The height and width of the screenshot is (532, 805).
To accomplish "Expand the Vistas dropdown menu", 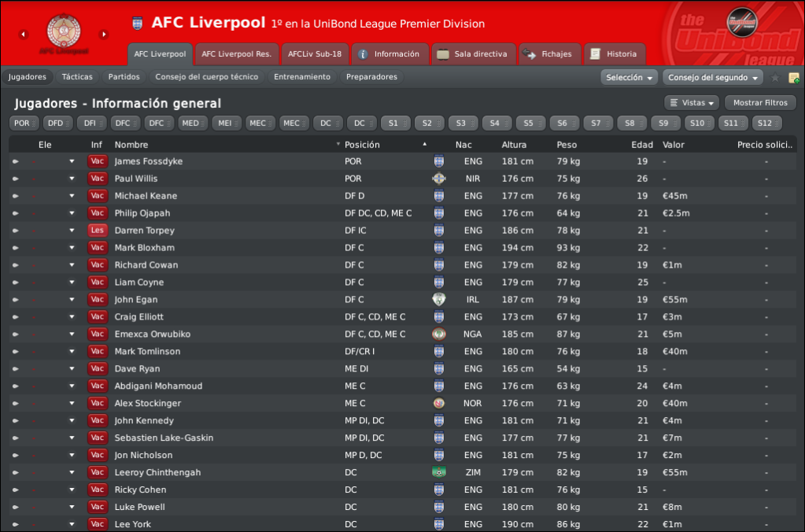I will click(692, 103).
